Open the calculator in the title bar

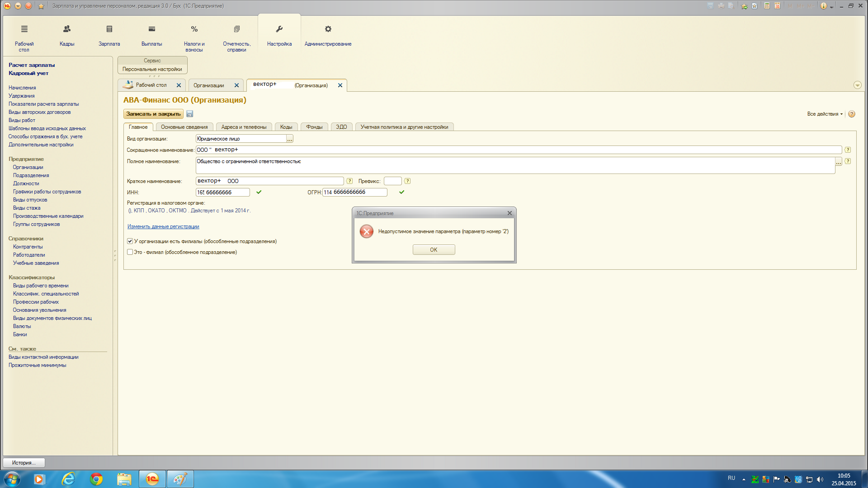pyautogui.click(x=767, y=6)
